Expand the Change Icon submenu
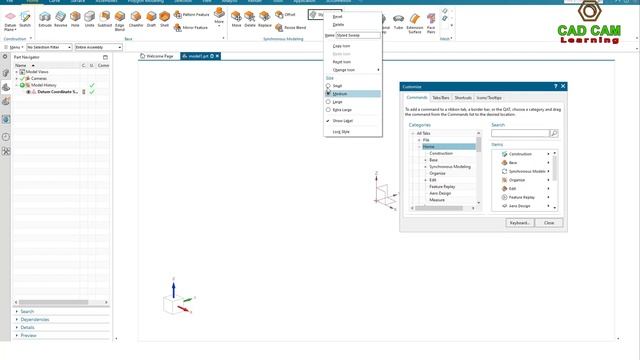The height and width of the screenshot is (360, 640). (353, 70)
